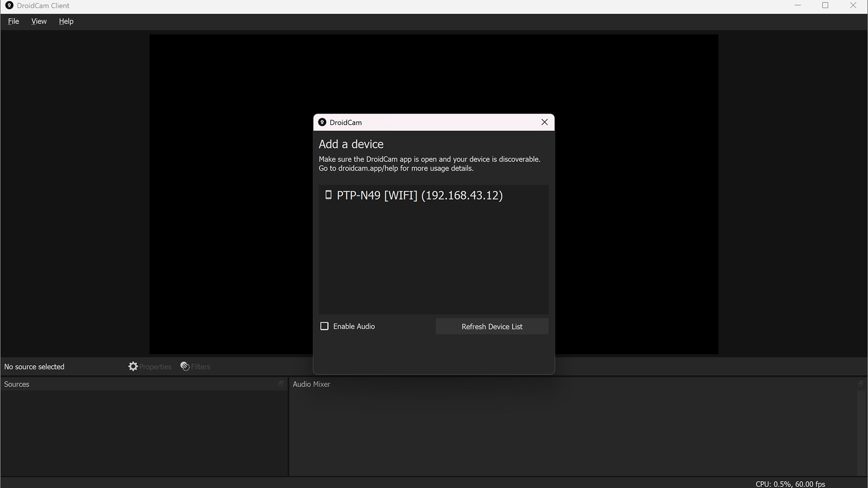Screen dimensions: 868x488
Task: Click the Enable Audio label text
Action: 354,326
